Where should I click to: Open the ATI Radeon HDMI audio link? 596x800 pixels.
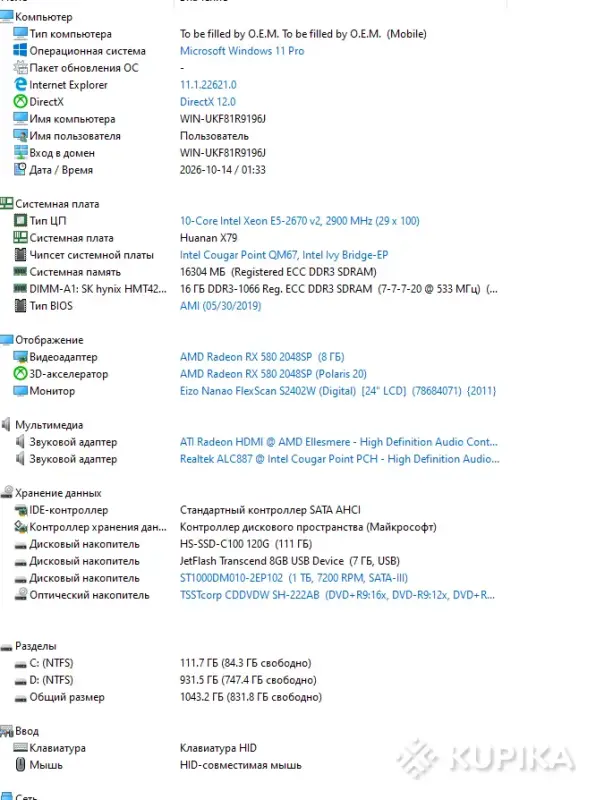[339, 442]
